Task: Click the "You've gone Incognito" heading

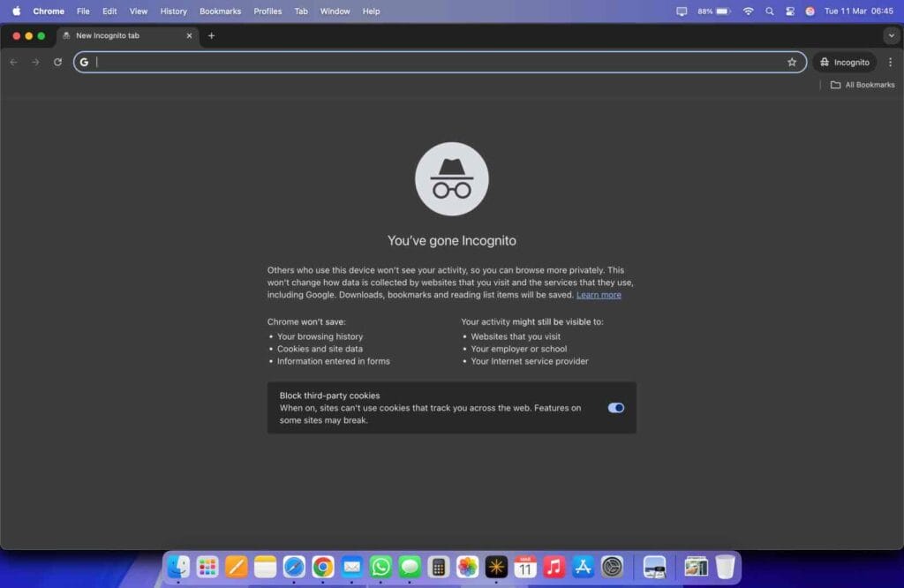Action: pyautogui.click(x=451, y=240)
